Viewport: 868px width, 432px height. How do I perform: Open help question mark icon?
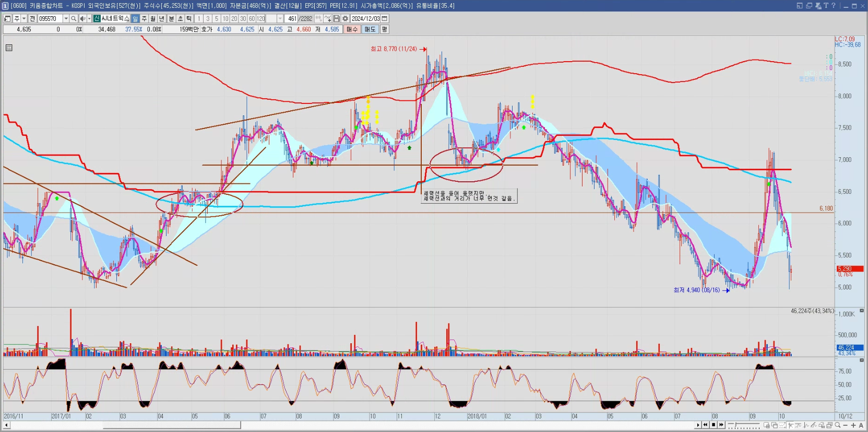click(x=834, y=6)
